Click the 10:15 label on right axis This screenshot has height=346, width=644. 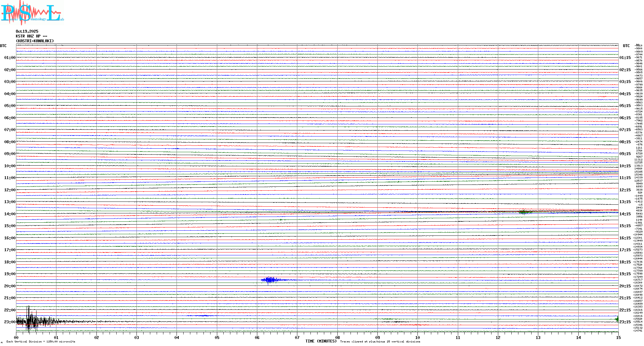(625, 166)
